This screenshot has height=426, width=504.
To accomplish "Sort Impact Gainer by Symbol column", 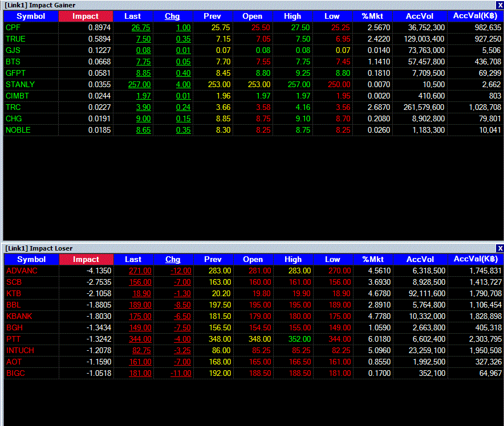I will click(31, 17).
